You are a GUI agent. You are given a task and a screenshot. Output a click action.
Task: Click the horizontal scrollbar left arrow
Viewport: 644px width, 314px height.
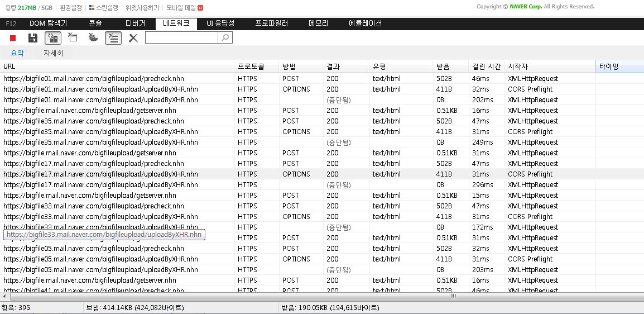4,296
